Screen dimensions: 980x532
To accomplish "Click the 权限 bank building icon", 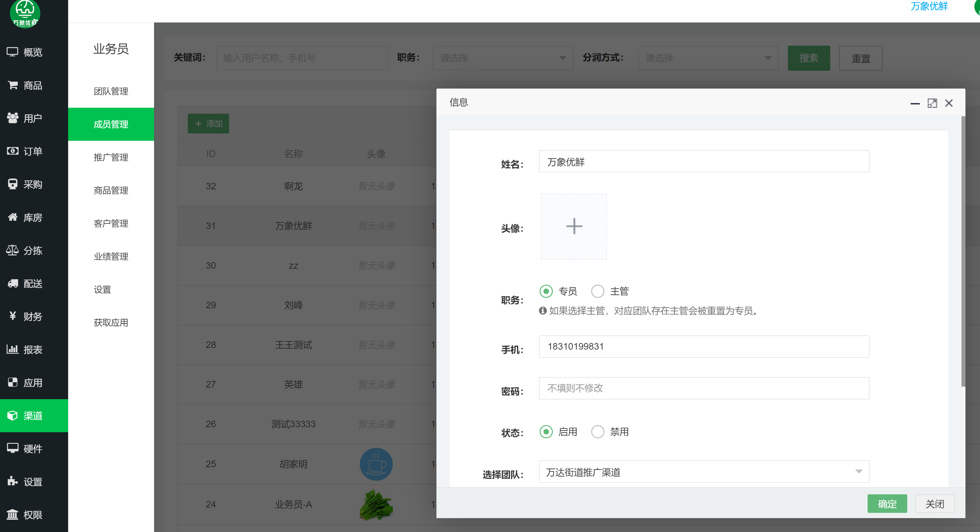I will tap(12, 514).
